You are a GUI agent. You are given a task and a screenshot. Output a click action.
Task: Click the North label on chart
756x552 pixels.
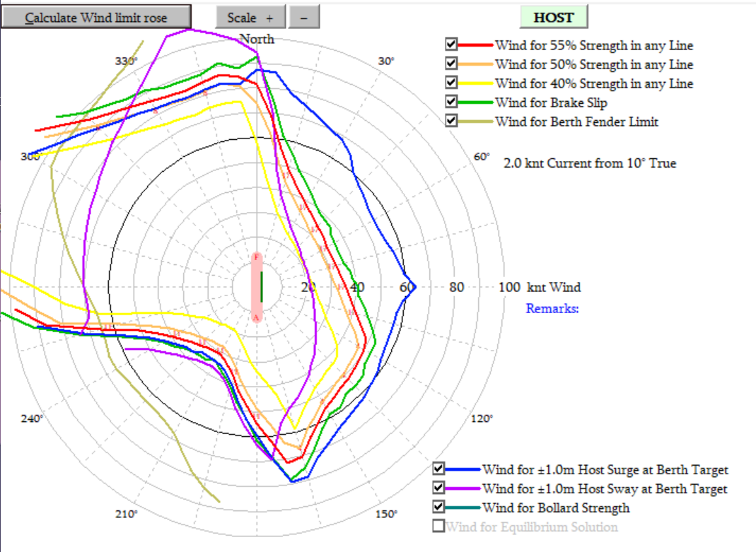(x=257, y=39)
